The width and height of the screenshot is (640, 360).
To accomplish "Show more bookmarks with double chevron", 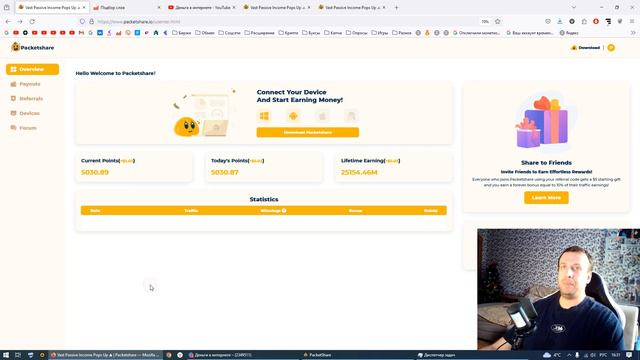I will (633, 33).
